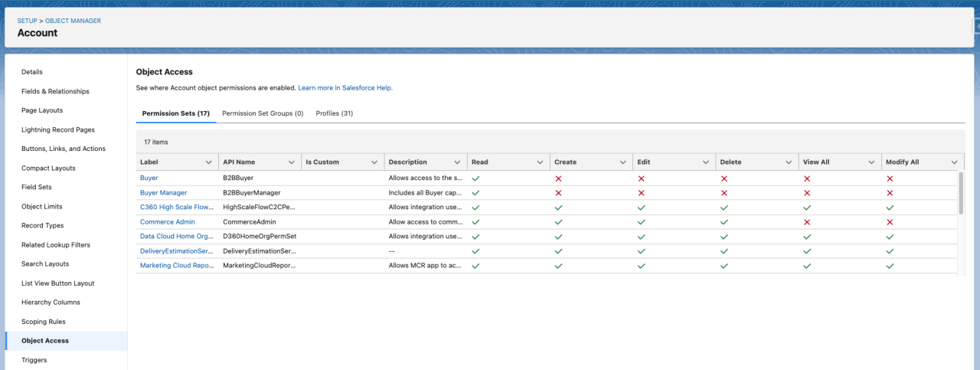Open Record Types sidebar item
Viewport: 980px width, 370px height.
(x=43, y=225)
